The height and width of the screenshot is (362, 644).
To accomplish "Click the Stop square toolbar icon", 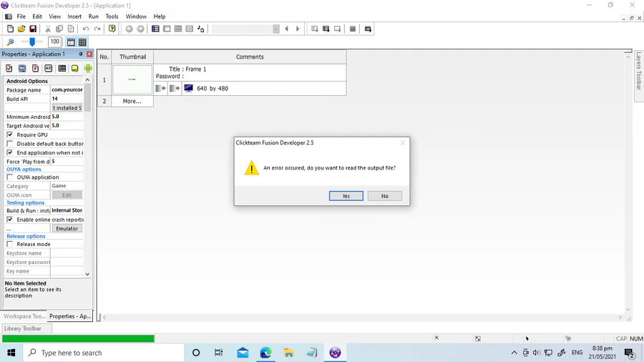I will pos(352,29).
